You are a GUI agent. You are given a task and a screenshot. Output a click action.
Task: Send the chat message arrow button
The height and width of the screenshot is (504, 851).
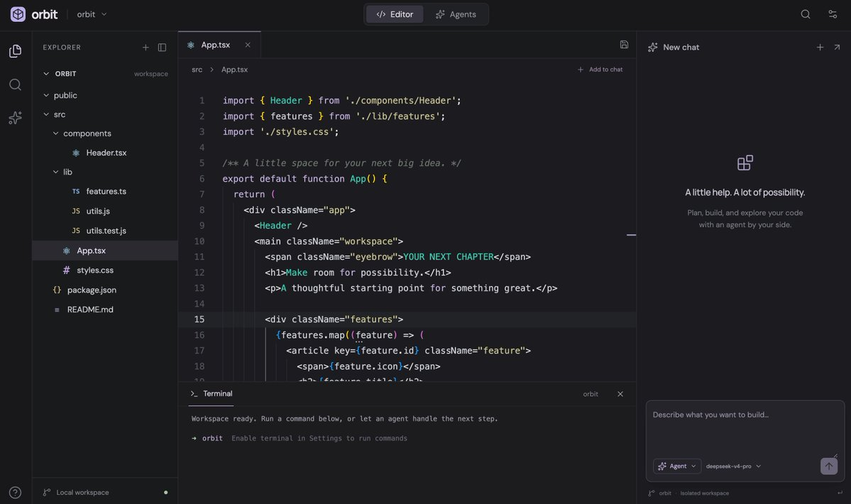click(829, 466)
